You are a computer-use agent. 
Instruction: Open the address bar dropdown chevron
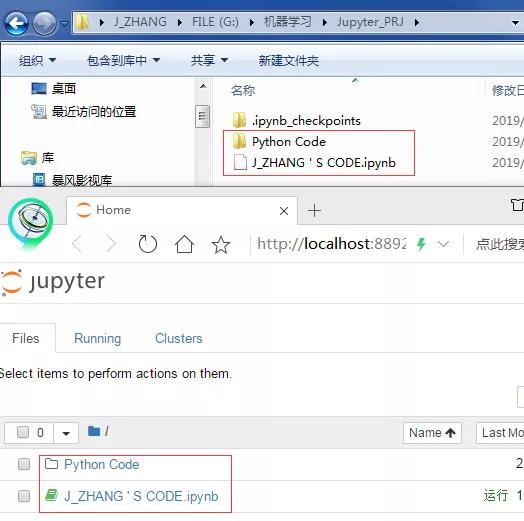pos(443,244)
